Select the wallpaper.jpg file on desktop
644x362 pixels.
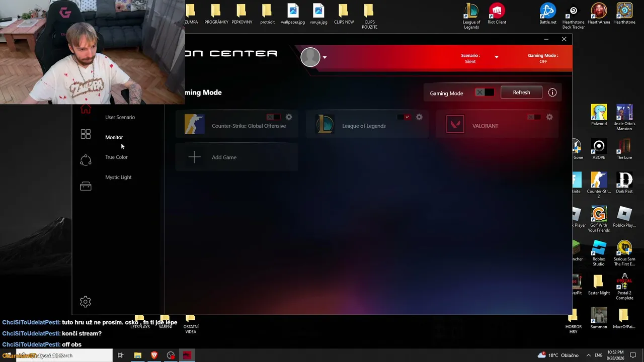pyautogui.click(x=293, y=14)
